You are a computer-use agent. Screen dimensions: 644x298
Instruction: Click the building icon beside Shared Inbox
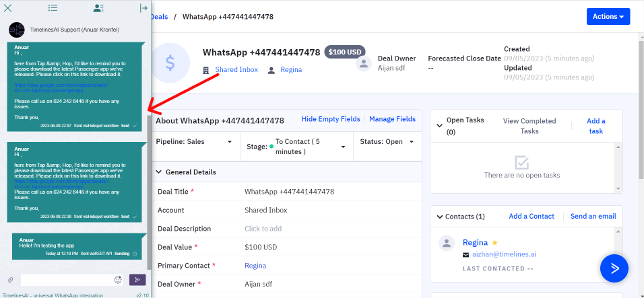coord(206,70)
